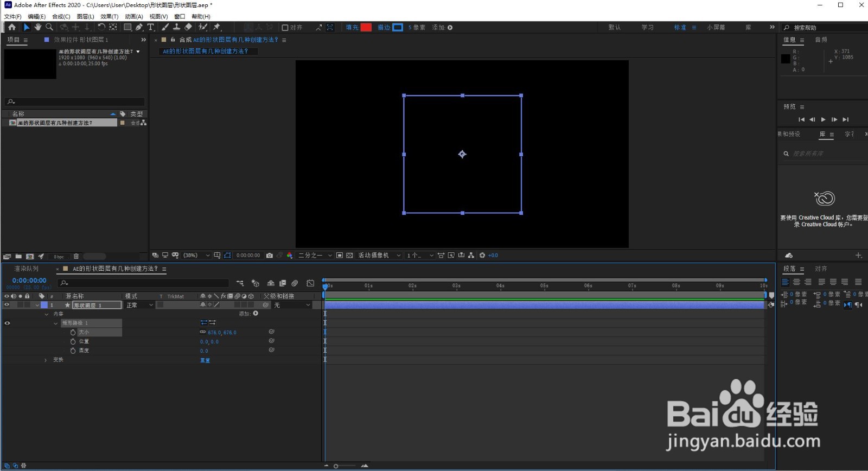Toggle stopwatch for 位置 property
This screenshot has height=471, width=868.
73,341
